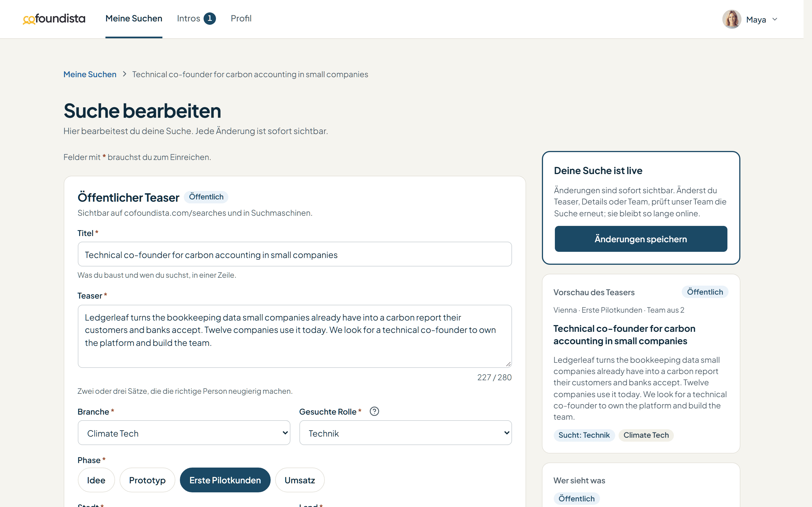This screenshot has width=812, height=507.
Task: Click the Intros notification badge
Action: pos(210,18)
